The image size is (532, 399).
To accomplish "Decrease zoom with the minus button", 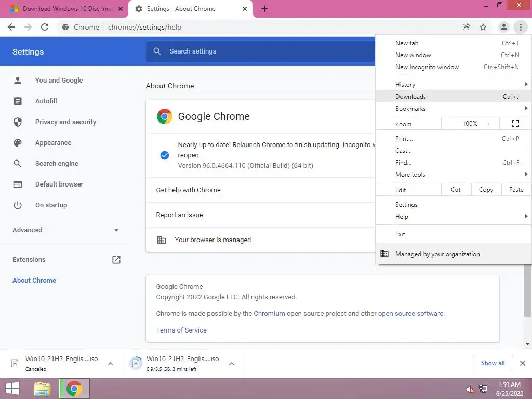I will 450,124.
